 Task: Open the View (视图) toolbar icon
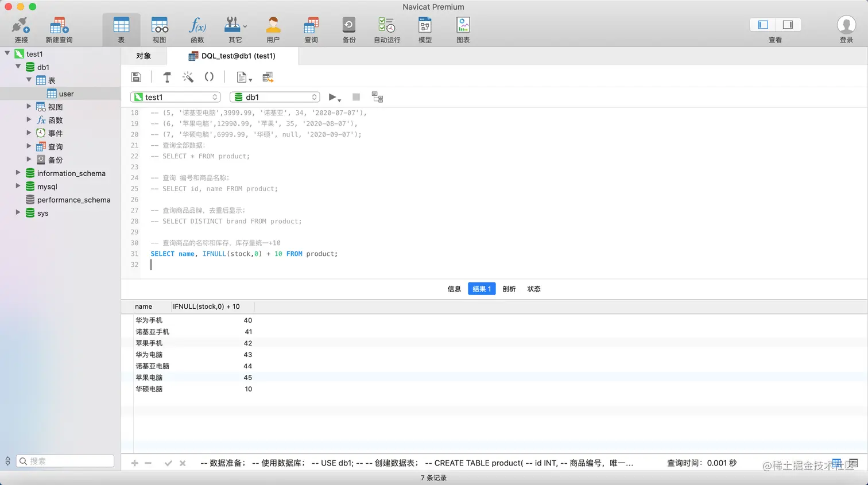159,30
